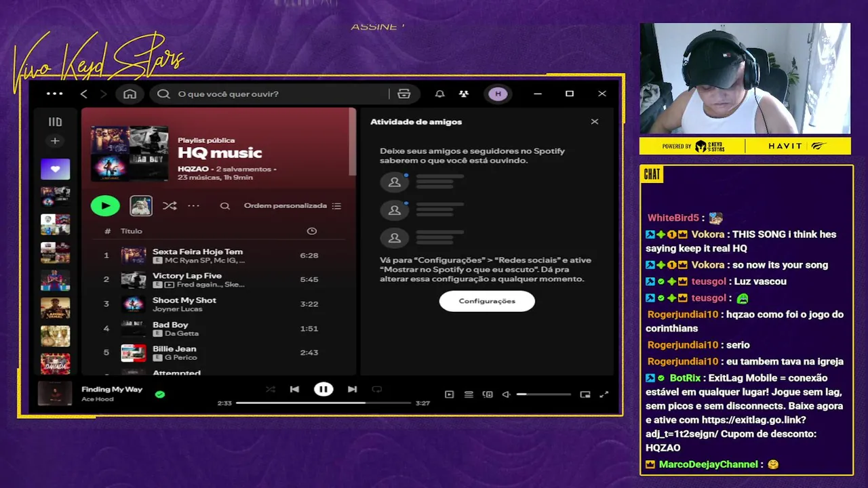Screen dimensions: 868x488
Task: Open the Liked Songs heart playlist
Action: [x=55, y=169]
